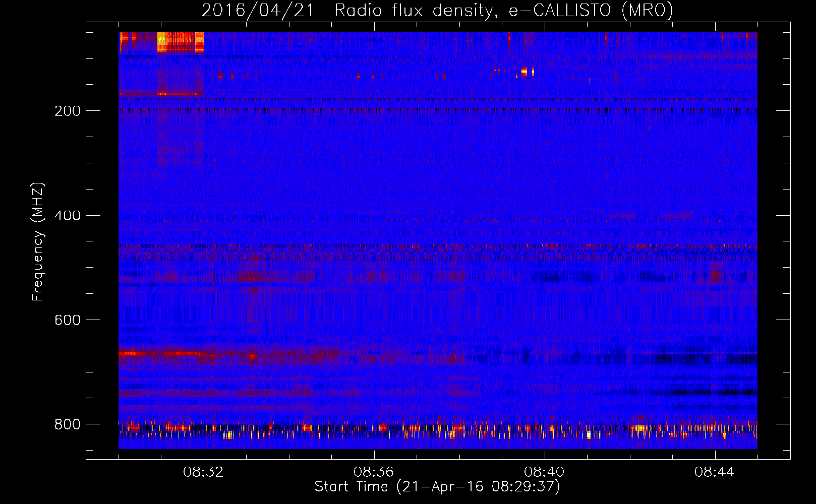The width and height of the screenshot is (816, 504).
Task: Click the 08:32 time tick label
Action: pyautogui.click(x=203, y=472)
